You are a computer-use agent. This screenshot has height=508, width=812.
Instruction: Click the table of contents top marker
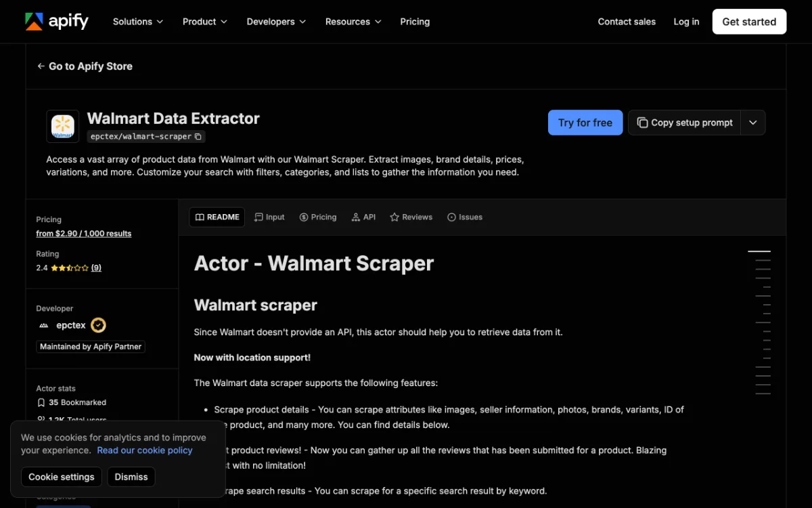pos(759,251)
